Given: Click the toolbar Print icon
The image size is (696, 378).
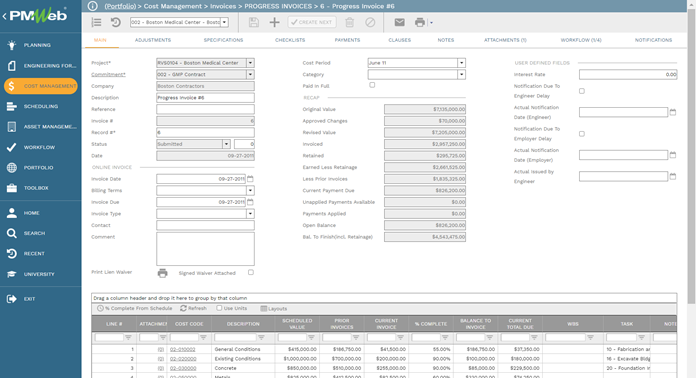Looking at the screenshot, I should pos(419,22).
